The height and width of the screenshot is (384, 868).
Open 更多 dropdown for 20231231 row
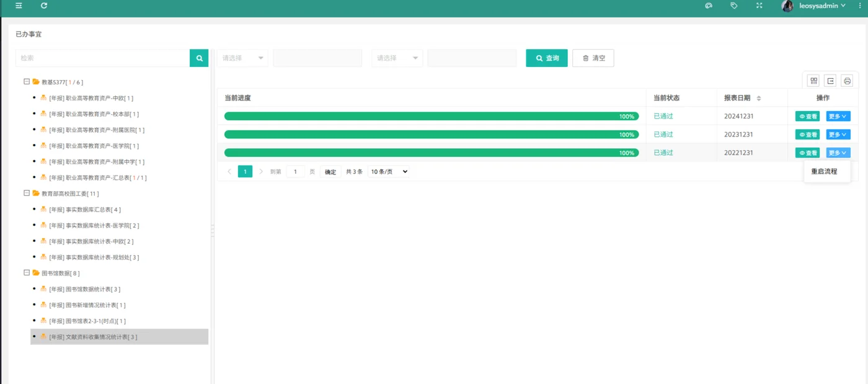click(x=838, y=135)
